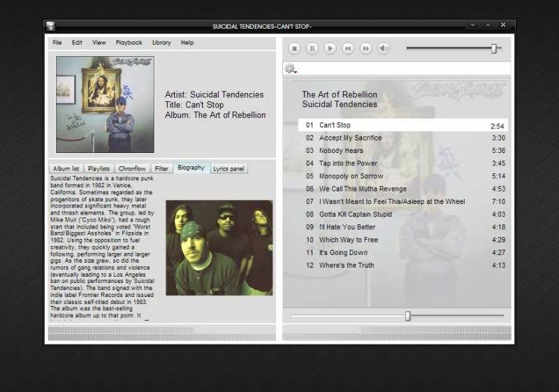The width and height of the screenshot is (559, 392).
Task: Select track 04 Tap into the Power
Action: click(403, 164)
